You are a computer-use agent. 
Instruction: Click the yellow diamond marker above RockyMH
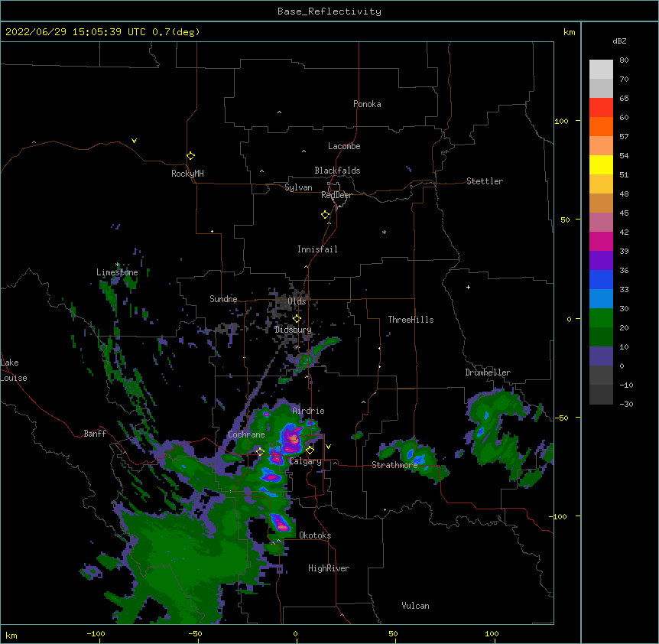click(x=191, y=156)
